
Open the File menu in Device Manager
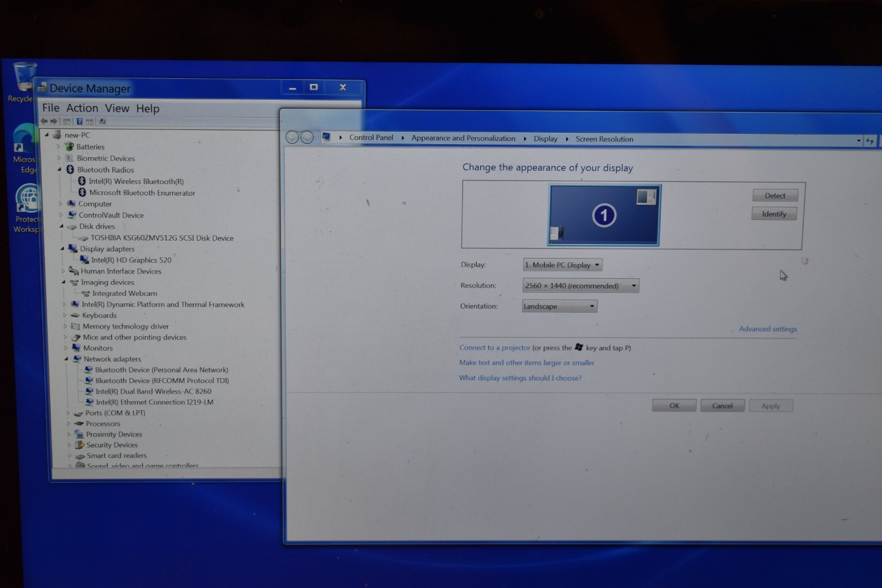[x=51, y=107]
